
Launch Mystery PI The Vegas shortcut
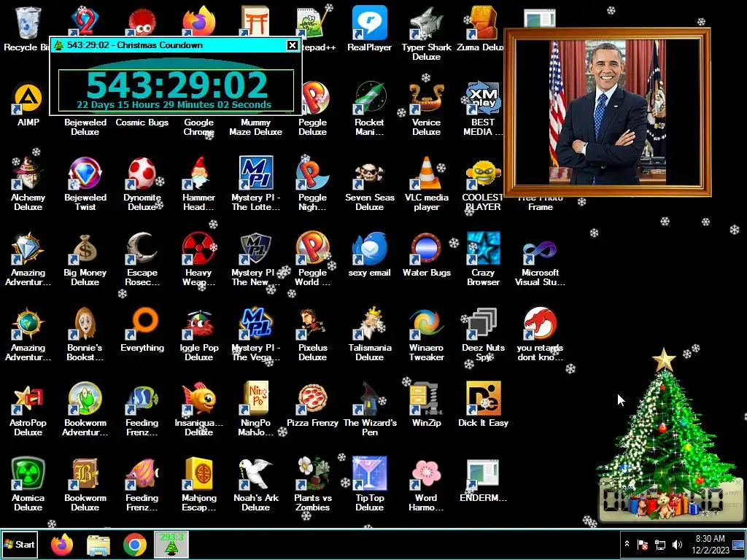(x=256, y=333)
